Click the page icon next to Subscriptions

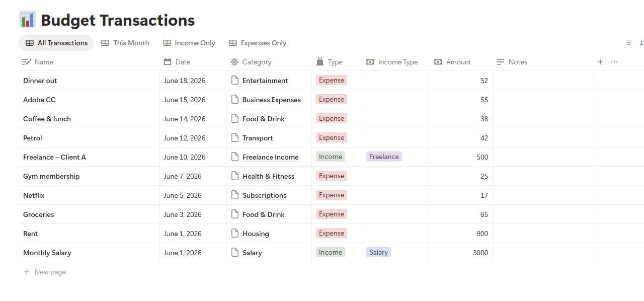(x=234, y=195)
